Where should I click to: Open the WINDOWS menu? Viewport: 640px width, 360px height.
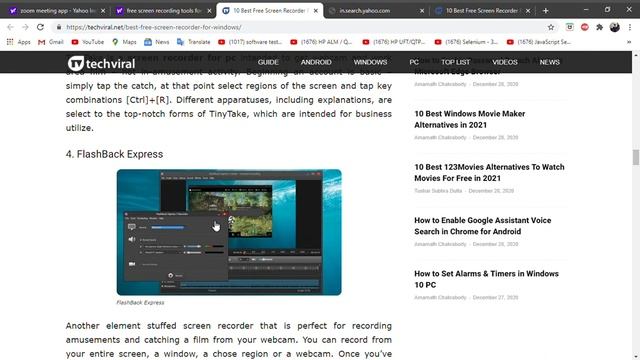370,62
